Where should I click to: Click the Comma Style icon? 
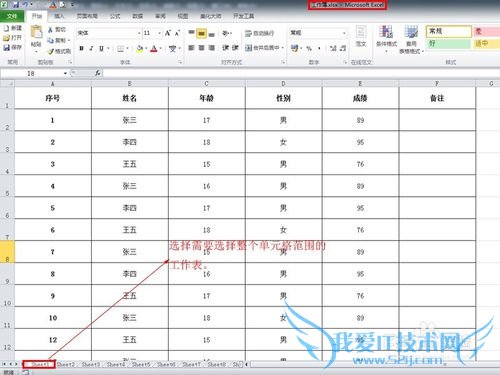pyautogui.click(x=319, y=48)
